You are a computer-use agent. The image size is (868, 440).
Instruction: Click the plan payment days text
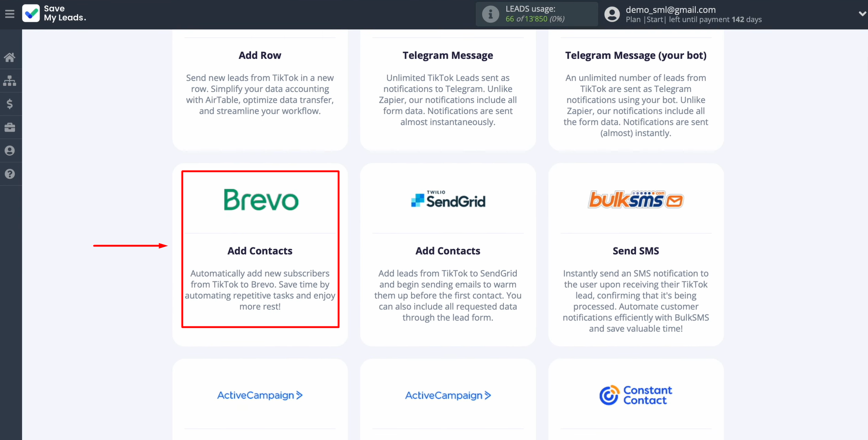694,20
